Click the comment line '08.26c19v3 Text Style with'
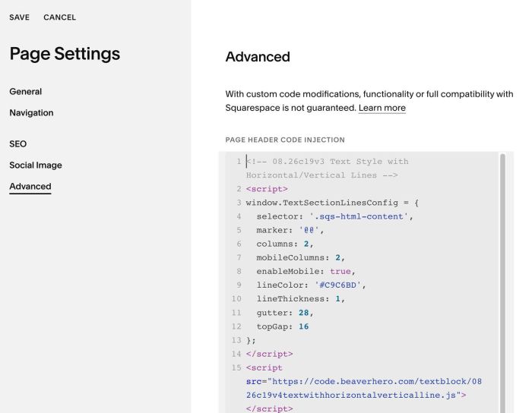The image size is (532, 413). tap(327, 162)
